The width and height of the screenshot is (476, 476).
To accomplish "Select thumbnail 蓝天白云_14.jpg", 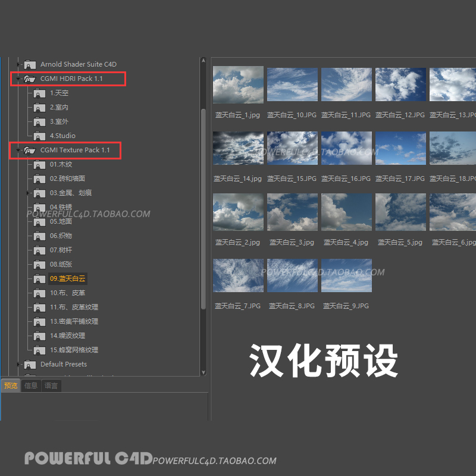I will tap(239, 148).
